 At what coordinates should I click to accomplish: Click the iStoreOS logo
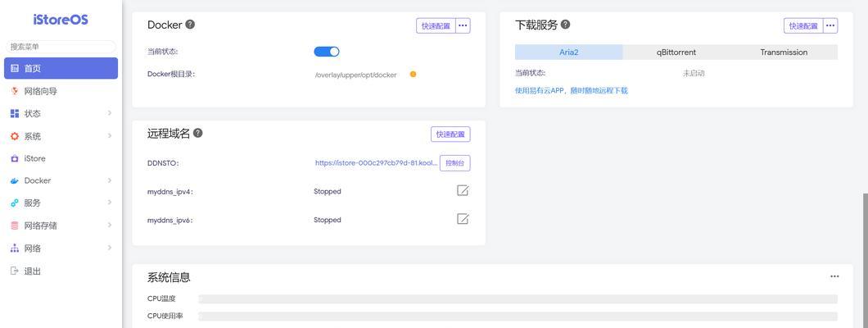click(61, 20)
